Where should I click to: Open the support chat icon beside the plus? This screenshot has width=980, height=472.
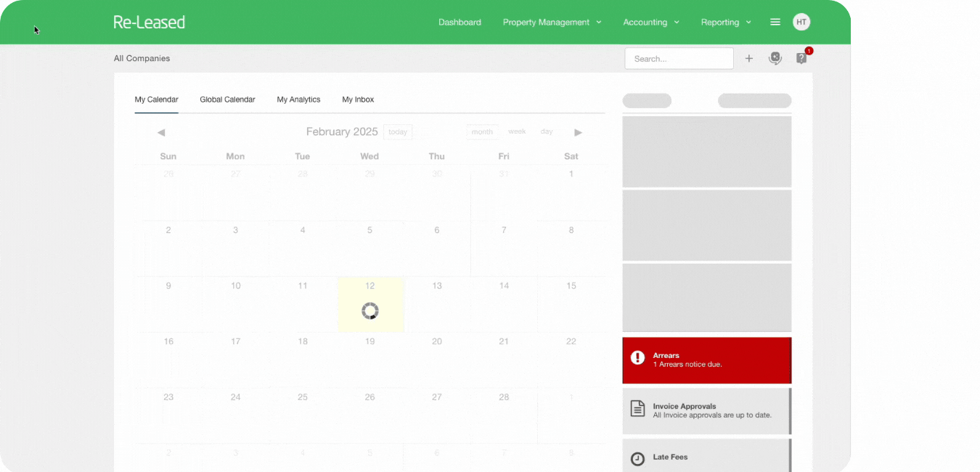(x=775, y=59)
